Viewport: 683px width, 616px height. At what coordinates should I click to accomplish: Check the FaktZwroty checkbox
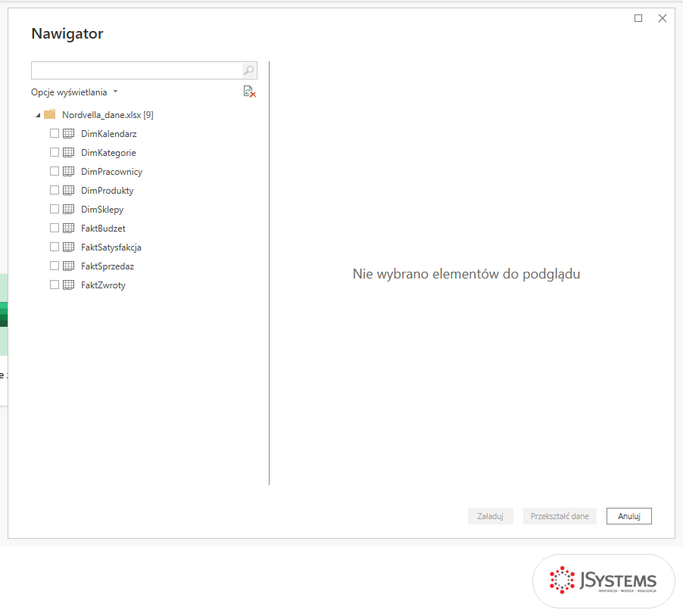55,285
